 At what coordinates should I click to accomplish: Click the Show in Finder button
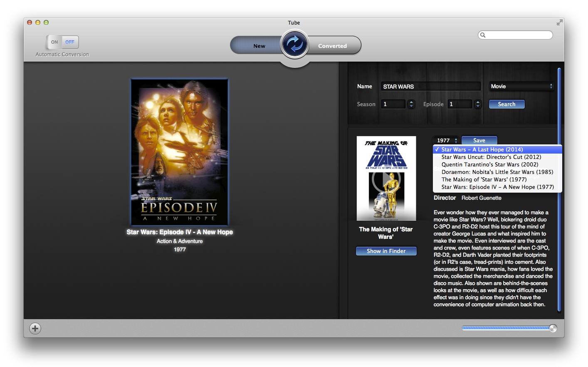[x=386, y=251]
